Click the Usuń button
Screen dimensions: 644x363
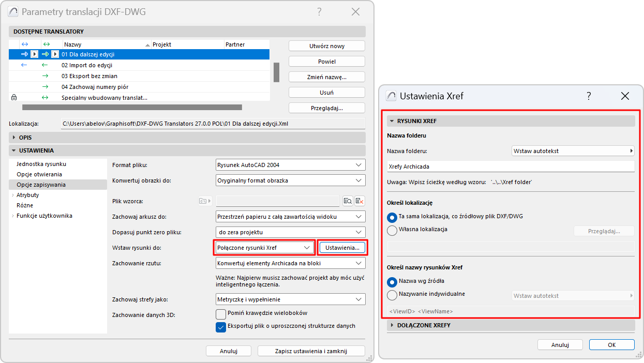tap(327, 93)
